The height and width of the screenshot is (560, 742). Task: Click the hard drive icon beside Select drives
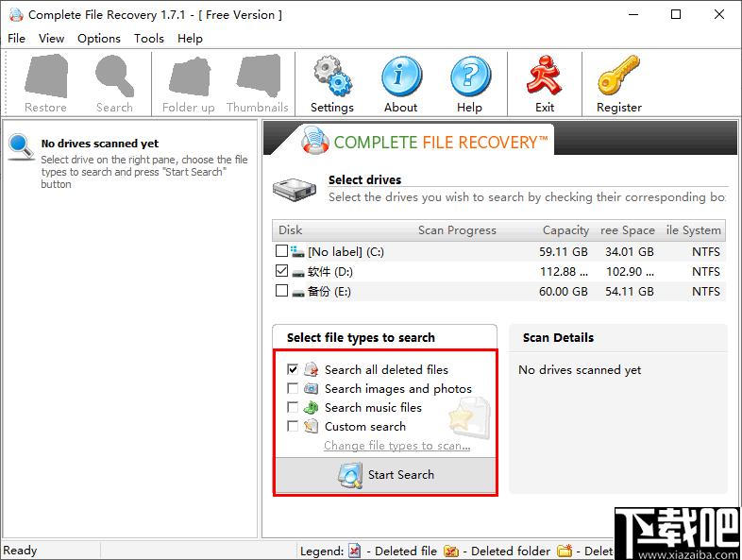click(x=295, y=190)
